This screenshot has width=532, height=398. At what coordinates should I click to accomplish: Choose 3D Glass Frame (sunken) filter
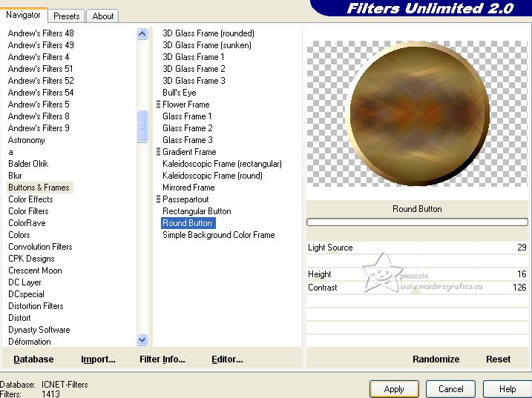207,45
